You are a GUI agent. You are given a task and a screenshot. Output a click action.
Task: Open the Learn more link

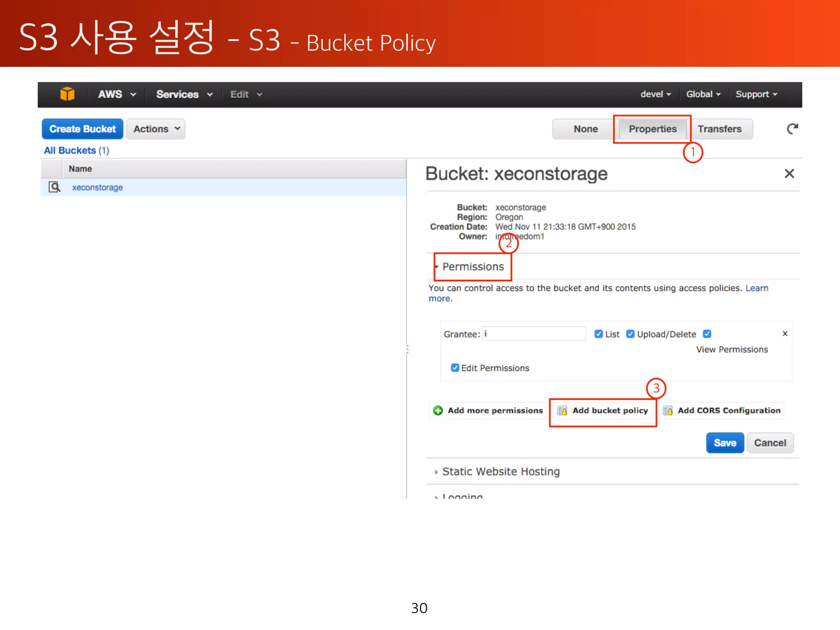point(757,288)
